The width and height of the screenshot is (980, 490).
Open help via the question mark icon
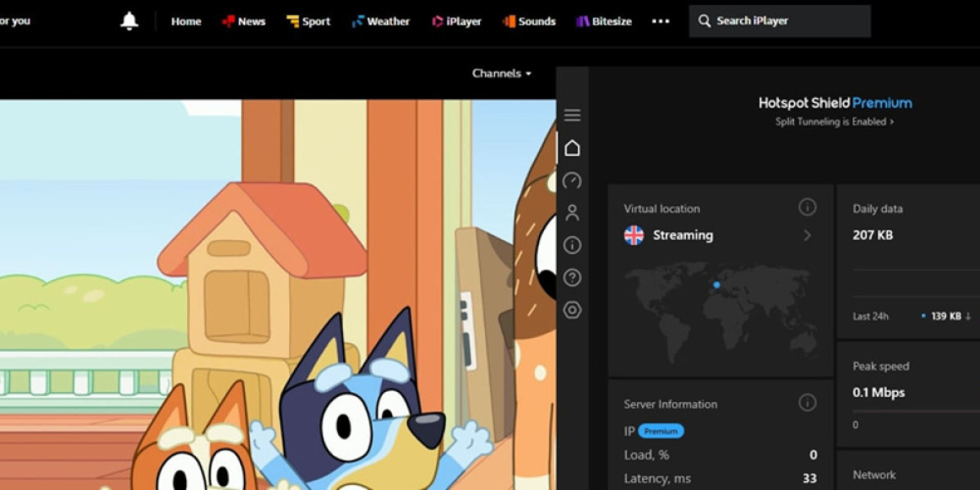(572, 275)
